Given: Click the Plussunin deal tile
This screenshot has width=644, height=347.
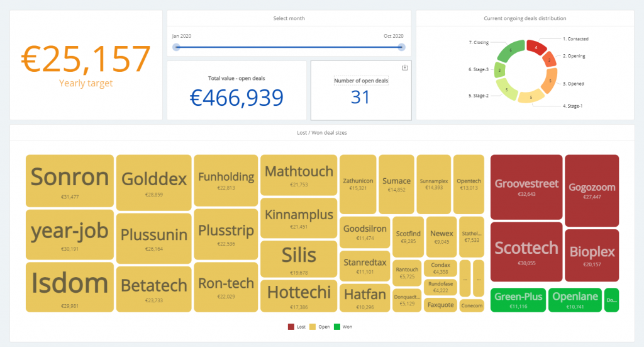Looking at the screenshot, I should [154, 239].
